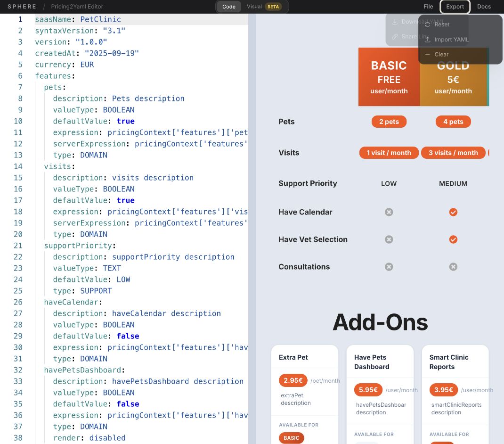
Task: Click the Have Vet Selection checkmark under GOLD
Action: (453, 239)
